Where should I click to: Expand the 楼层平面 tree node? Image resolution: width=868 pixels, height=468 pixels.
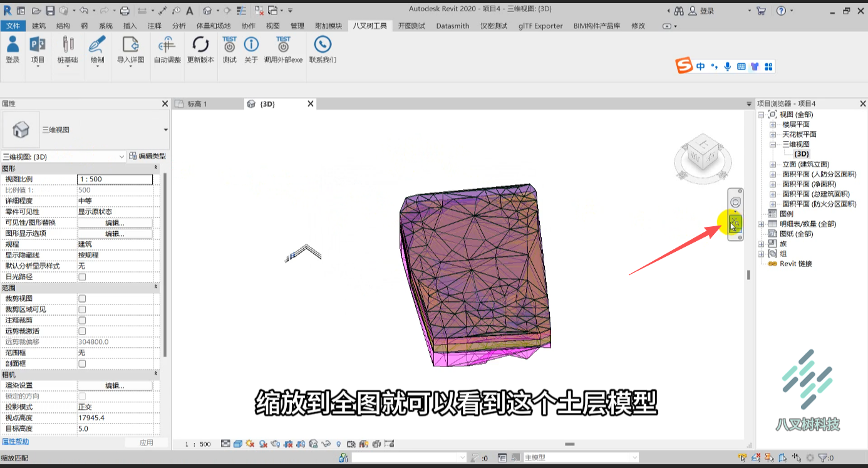coord(773,125)
